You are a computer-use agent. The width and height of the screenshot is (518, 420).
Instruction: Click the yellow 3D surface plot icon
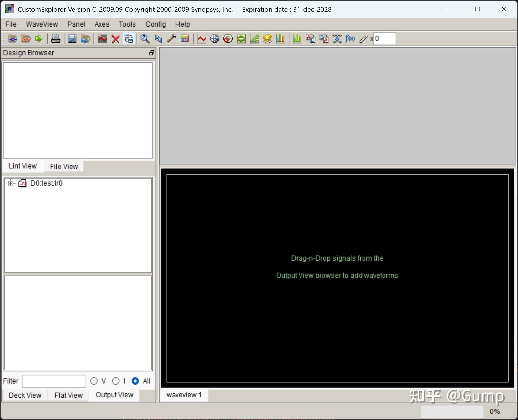pos(267,39)
